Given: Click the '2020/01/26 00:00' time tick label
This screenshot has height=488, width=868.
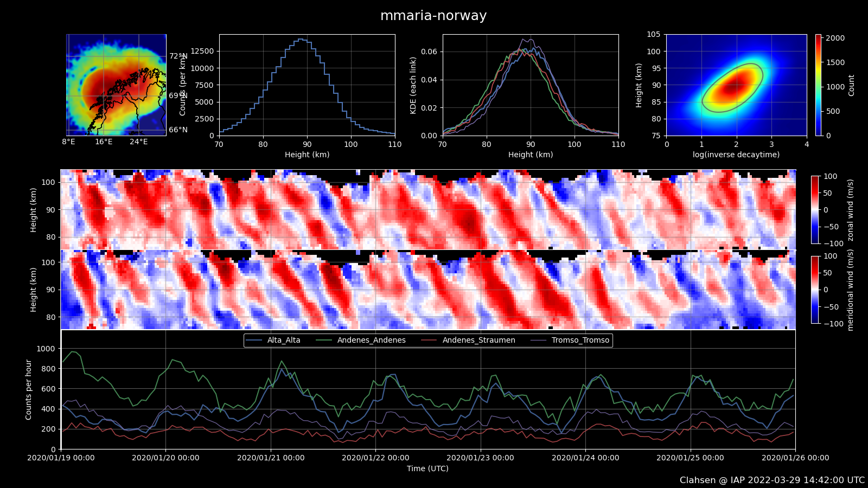Looking at the screenshot, I should pyautogui.click(x=795, y=458).
